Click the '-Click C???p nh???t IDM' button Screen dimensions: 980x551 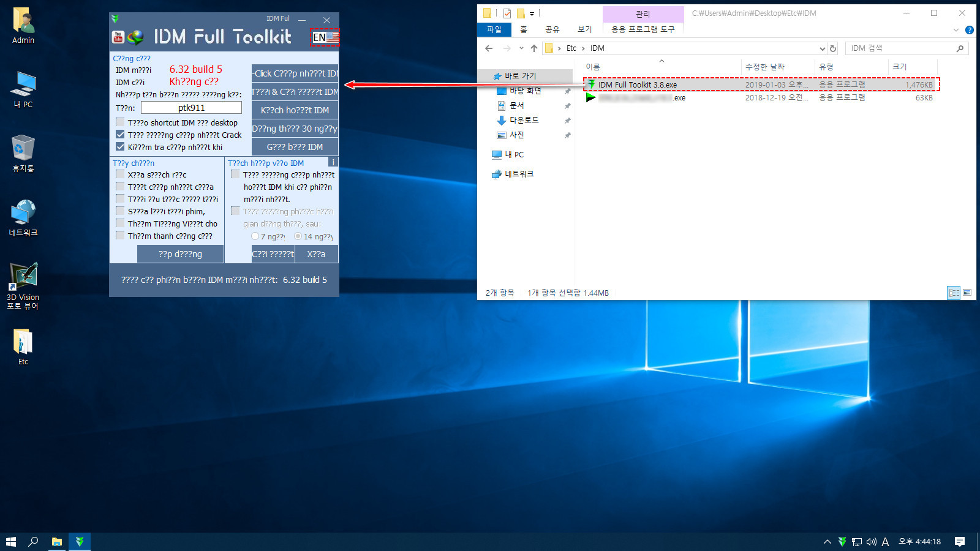coord(295,73)
